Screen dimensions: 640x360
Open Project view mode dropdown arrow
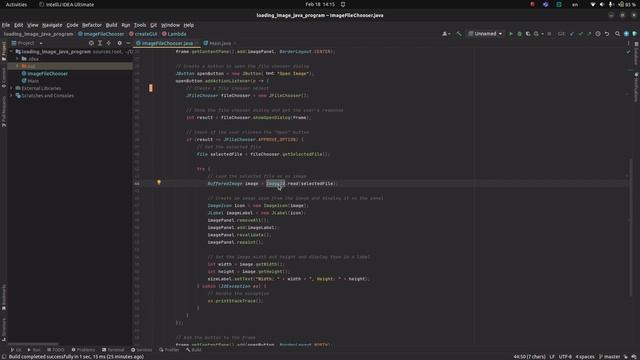coord(41,43)
